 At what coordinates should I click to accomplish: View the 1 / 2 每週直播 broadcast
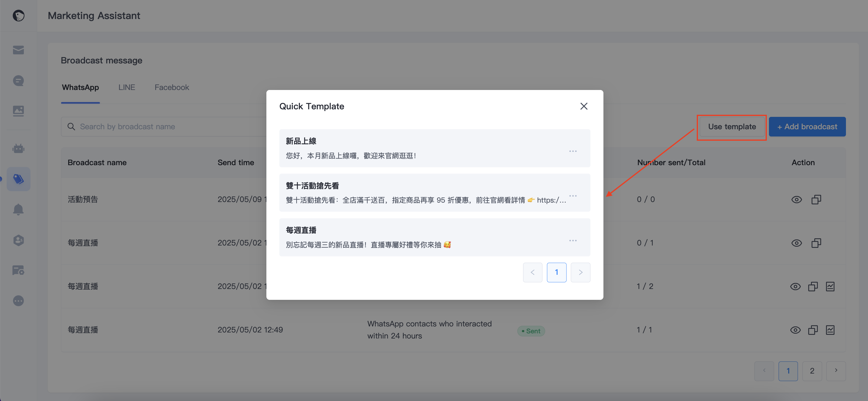[795, 287]
